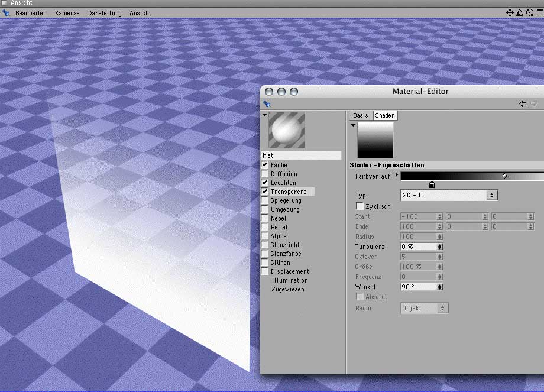The height and width of the screenshot is (392, 544).
Task: Click the zoom camera triangle icon
Action: tap(520, 13)
